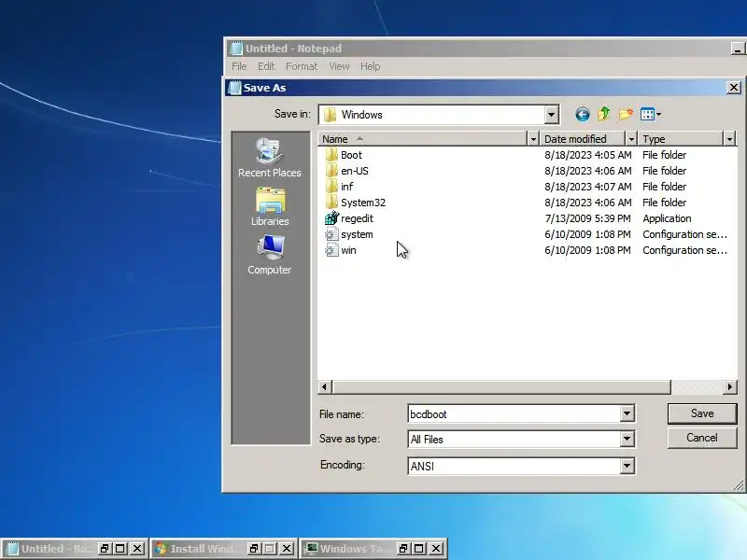
Task: Open Libraries in the sidebar
Action: tap(270, 206)
